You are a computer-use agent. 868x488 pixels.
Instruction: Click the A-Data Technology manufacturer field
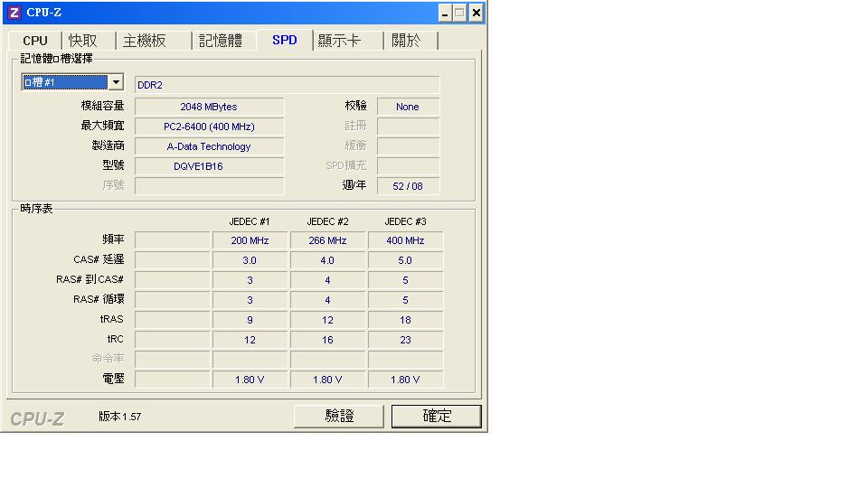(209, 146)
